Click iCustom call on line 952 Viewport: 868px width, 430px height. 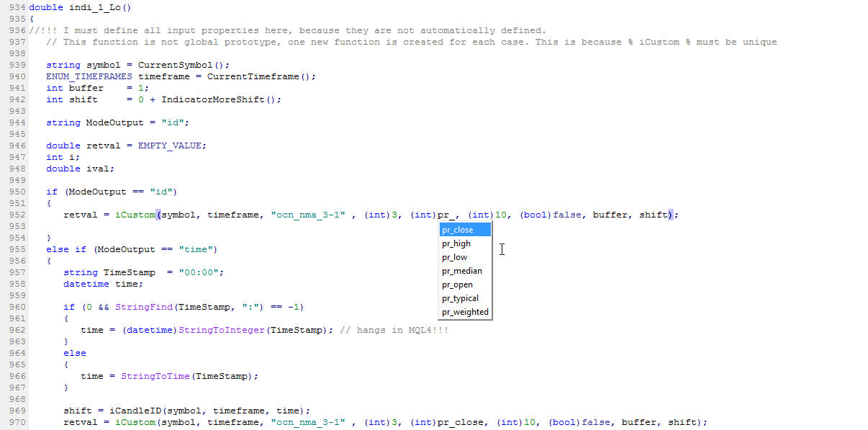point(135,215)
